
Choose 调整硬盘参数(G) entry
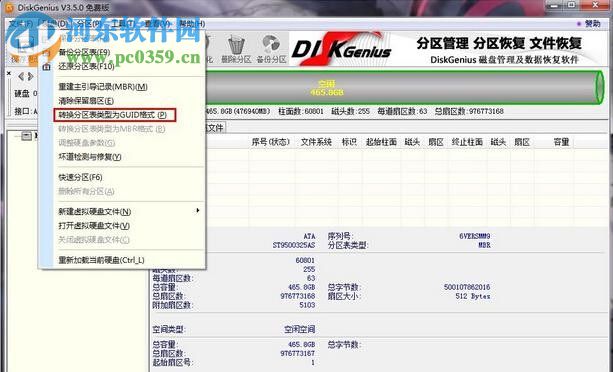86,143
